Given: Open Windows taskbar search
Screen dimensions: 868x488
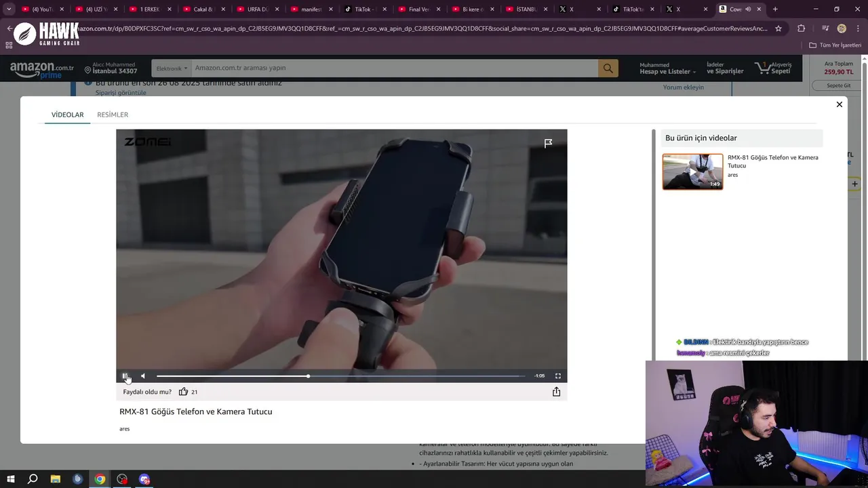Looking at the screenshot, I should pos(33,479).
